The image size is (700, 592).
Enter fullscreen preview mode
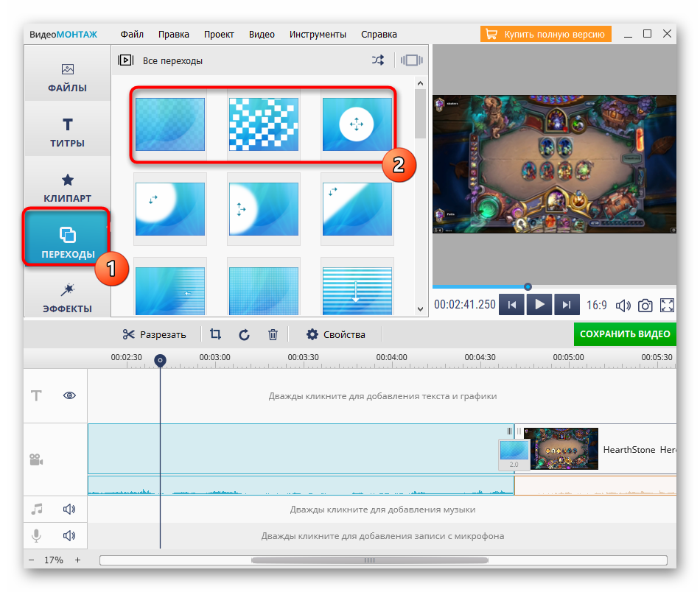pyautogui.click(x=667, y=305)
